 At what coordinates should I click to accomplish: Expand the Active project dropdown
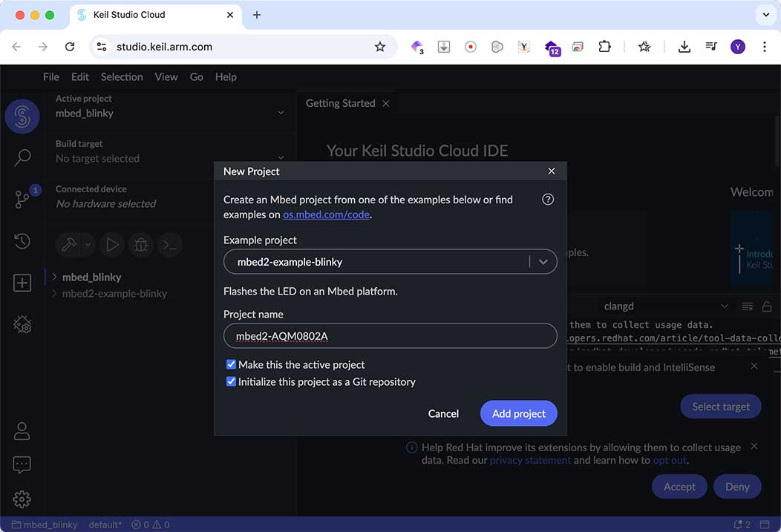tap(281, 113)
